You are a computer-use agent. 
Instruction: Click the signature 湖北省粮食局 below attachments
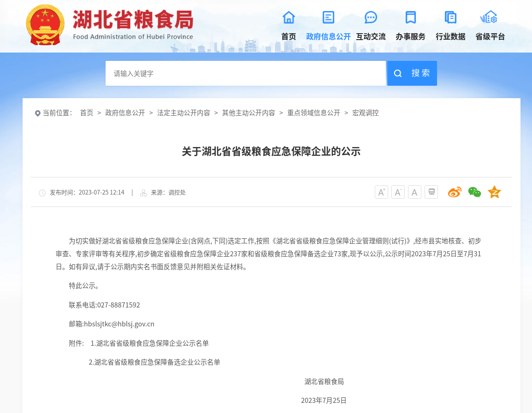324,382
